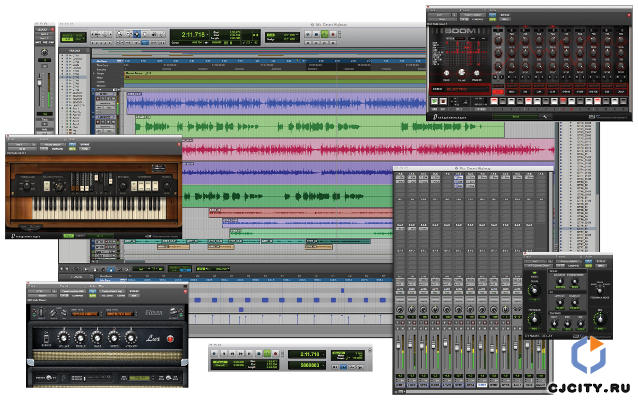This screenshot has width=638, height=400.
Task: Flip the standby switch on amp panel
Action: pos(46,338)
